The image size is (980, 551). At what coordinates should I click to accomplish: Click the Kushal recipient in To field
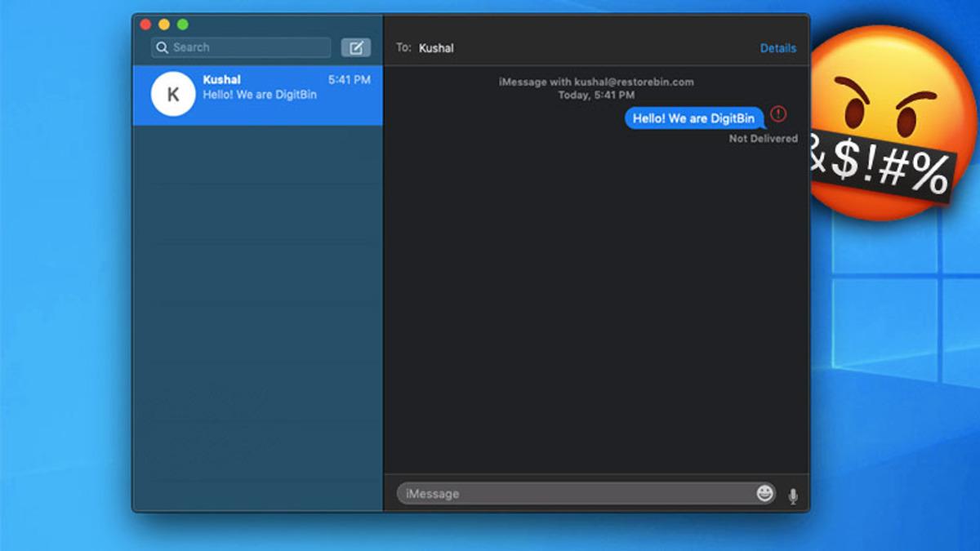(x=436, y=48)
